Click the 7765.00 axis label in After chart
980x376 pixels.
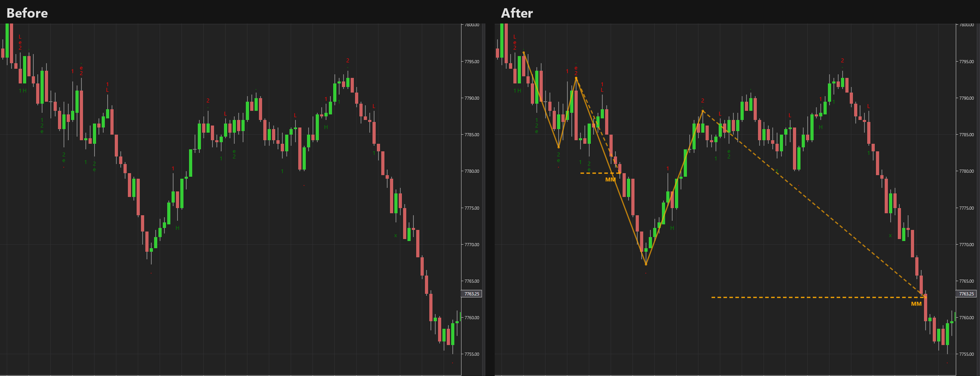tap(966, 281)
